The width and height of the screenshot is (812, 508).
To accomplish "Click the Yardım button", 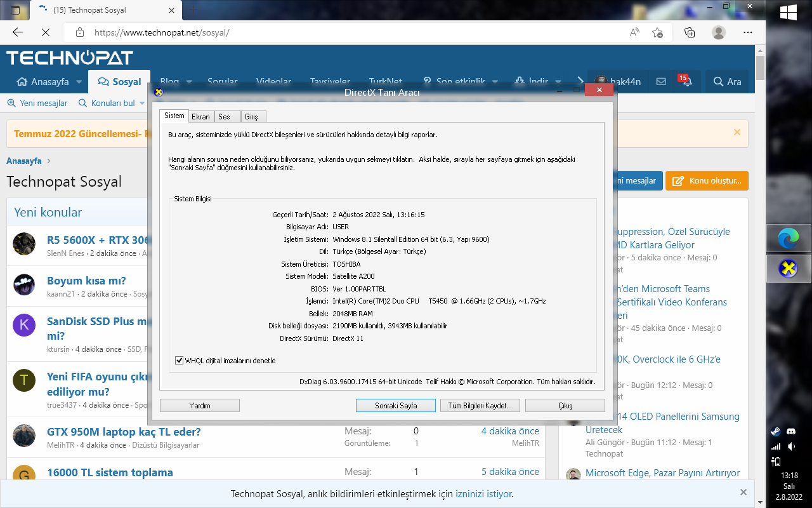I will (x=200, y=405).
